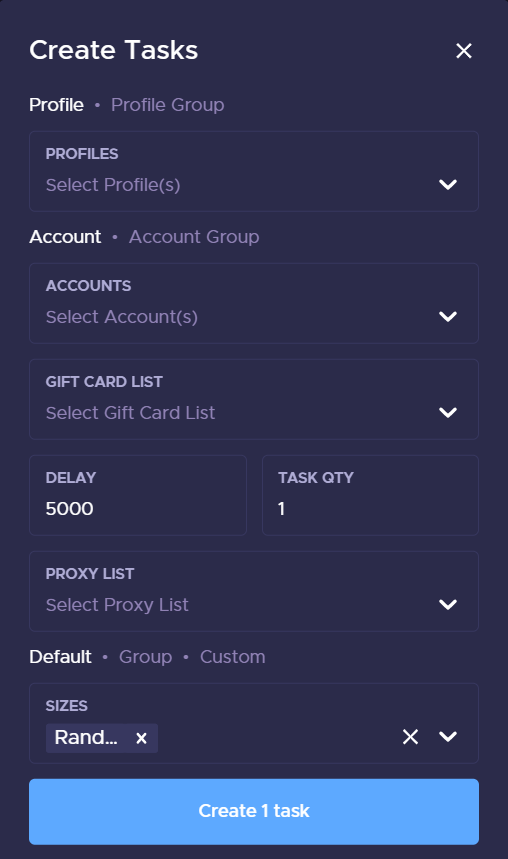Select the Account tab
508x859 pixels.
(x=65, y=237)
